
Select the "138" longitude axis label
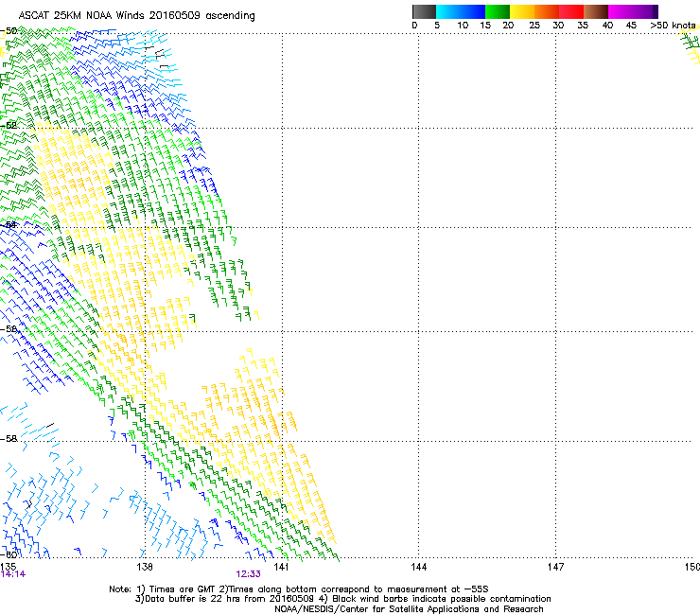145,567
